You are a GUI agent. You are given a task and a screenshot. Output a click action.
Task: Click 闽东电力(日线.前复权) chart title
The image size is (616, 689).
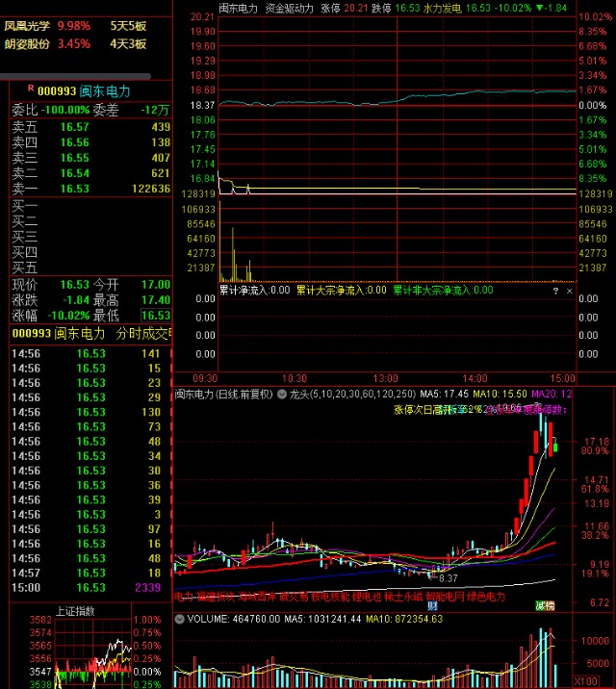pos(224,395)
